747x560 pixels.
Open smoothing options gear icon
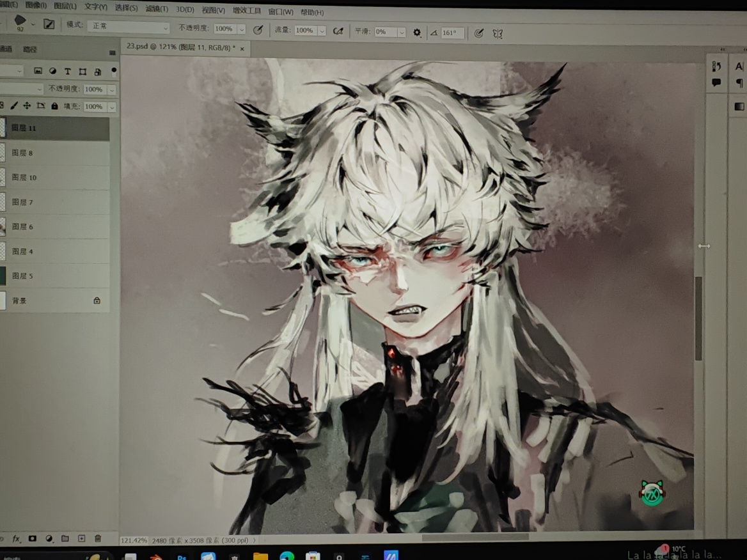click(417, 33)
